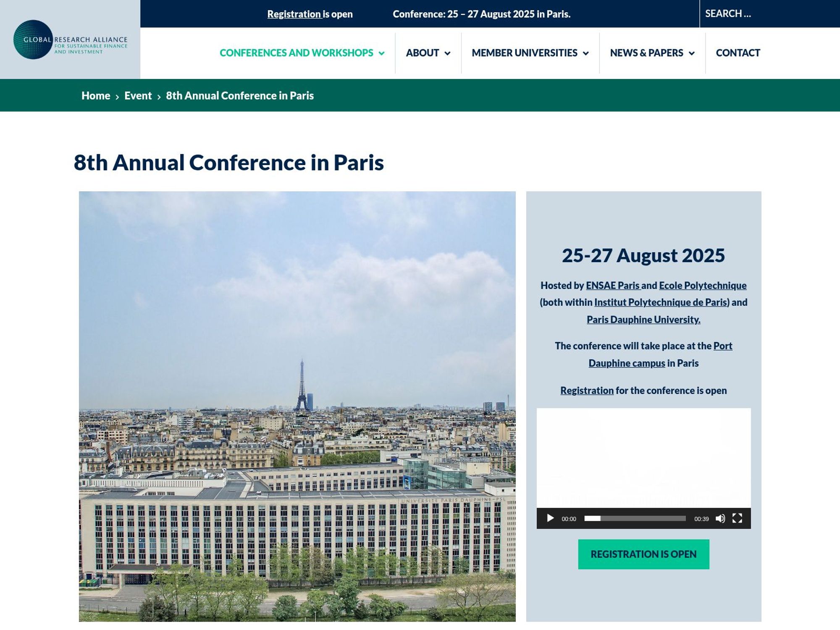Enter fullscreen mode for the video
The width and height of the screenshot is (840, 630).
pyautogui.click(x=737, y=518)
